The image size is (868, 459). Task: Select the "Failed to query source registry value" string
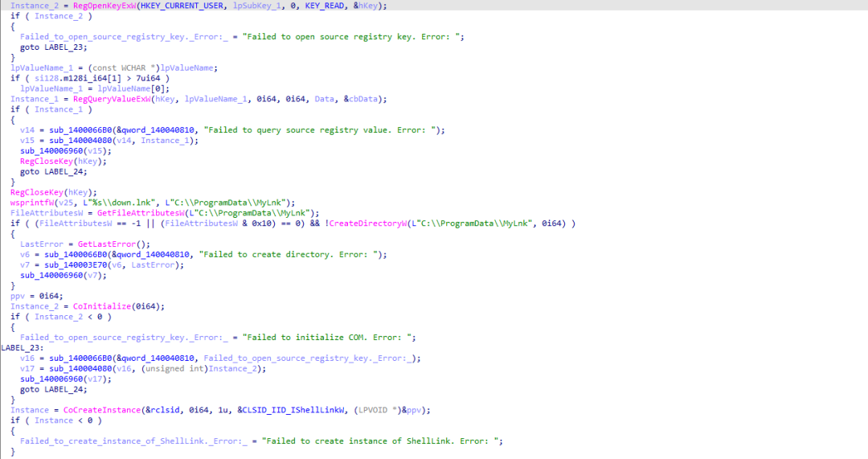322,130
